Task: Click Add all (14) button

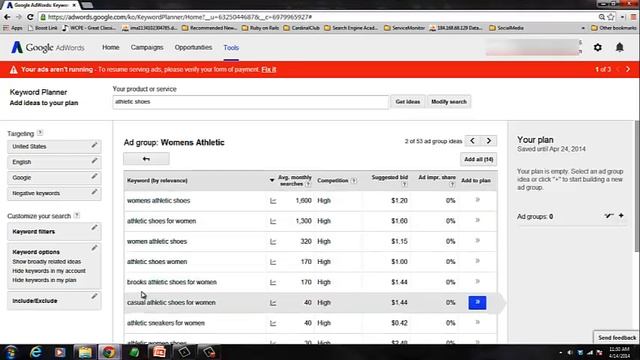Action: [x=478, y=159]
